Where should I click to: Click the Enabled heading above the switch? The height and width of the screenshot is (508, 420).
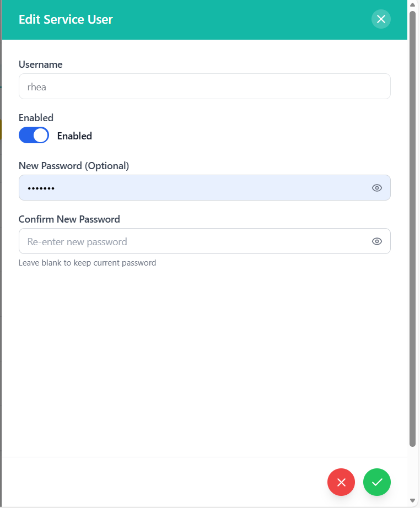pos(36,118)
